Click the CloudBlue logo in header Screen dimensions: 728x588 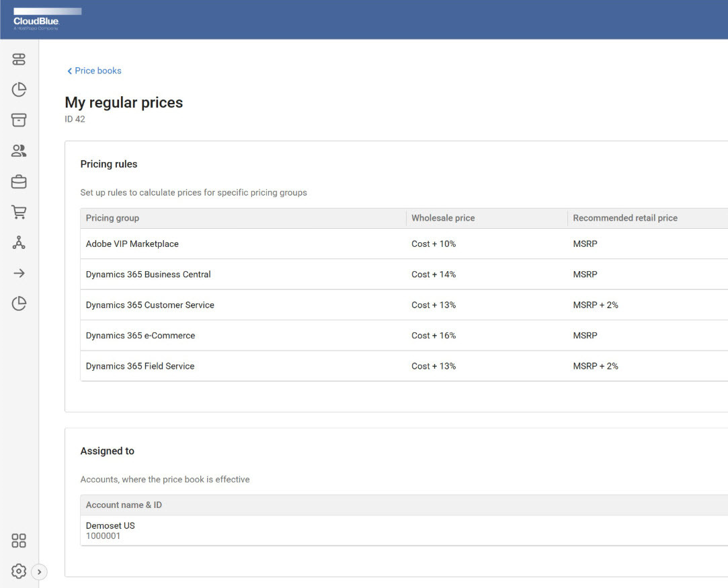(38, 20)
